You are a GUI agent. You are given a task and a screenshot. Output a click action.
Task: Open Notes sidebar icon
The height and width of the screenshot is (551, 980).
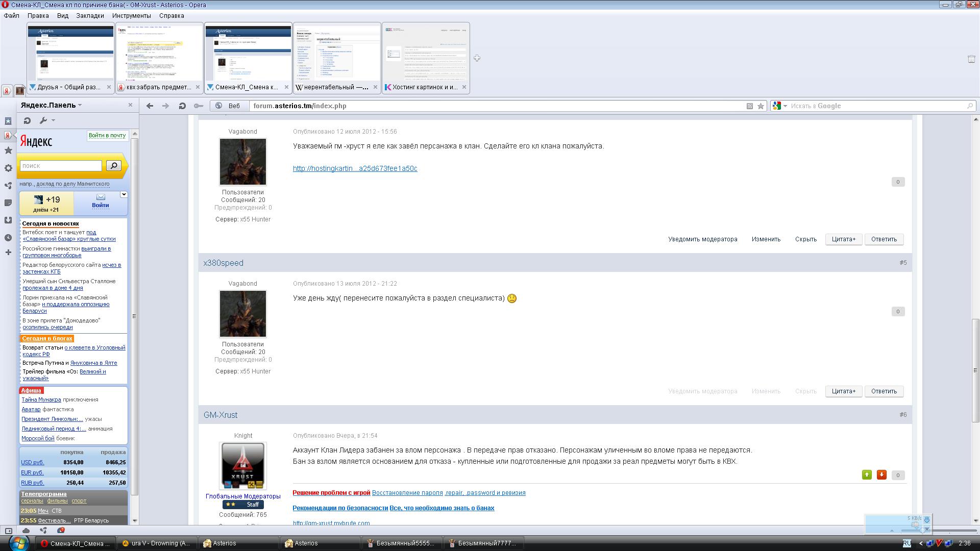[8, 203]
